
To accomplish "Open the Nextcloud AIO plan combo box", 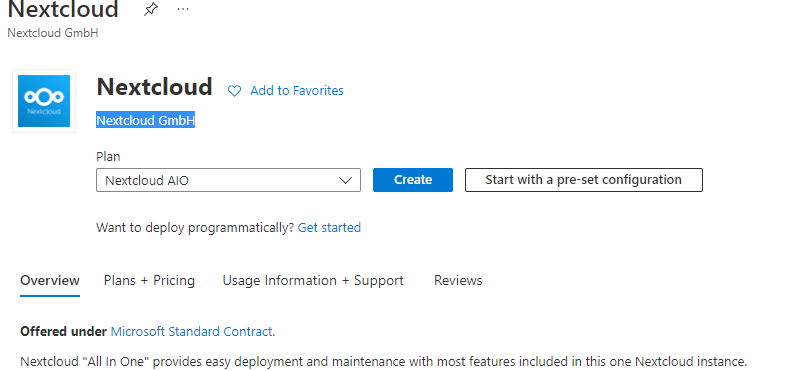I will (x=228, y=180).
